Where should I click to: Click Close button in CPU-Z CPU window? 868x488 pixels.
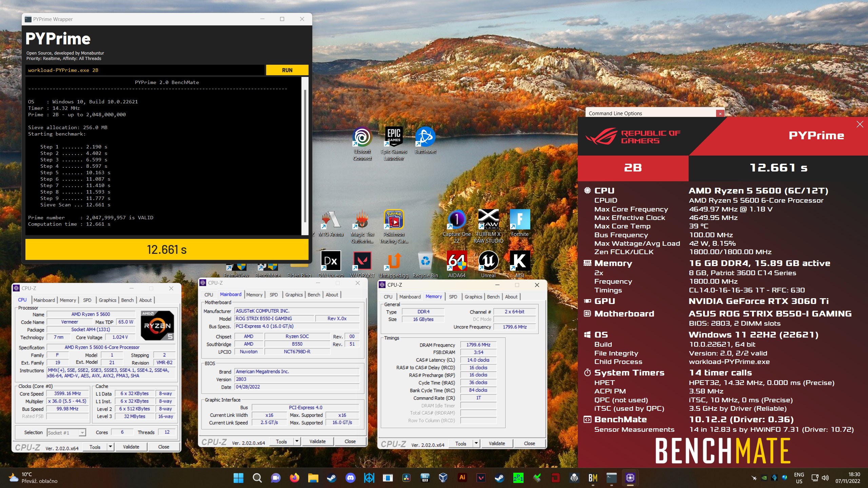pos(163,447)
